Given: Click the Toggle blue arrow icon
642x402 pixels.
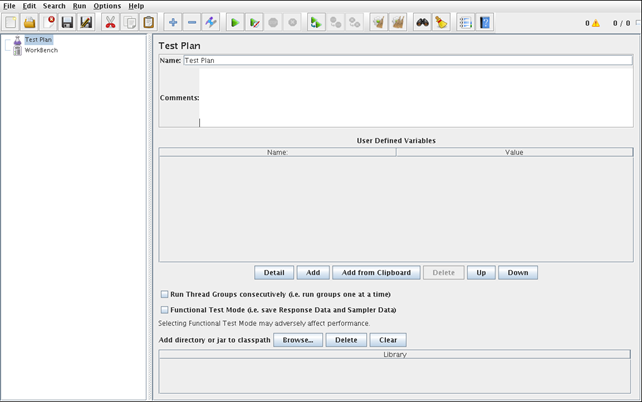Looking at the screenshot, I should [211, 22].
